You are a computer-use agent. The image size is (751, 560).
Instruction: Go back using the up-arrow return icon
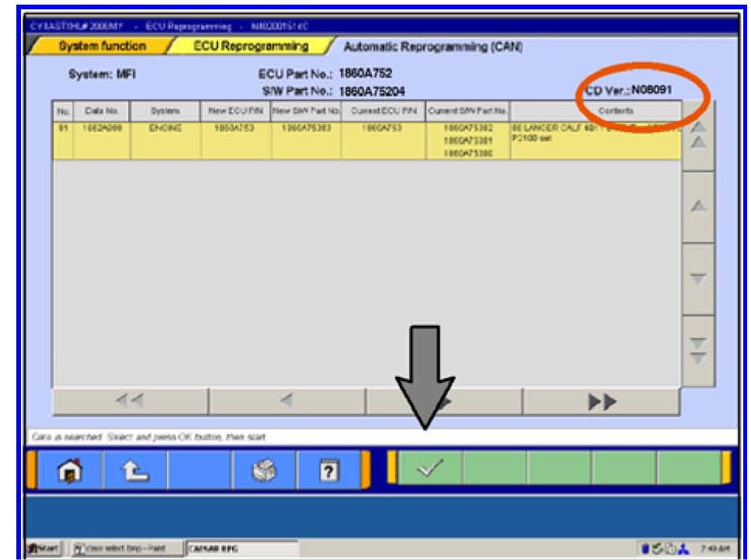136,471
